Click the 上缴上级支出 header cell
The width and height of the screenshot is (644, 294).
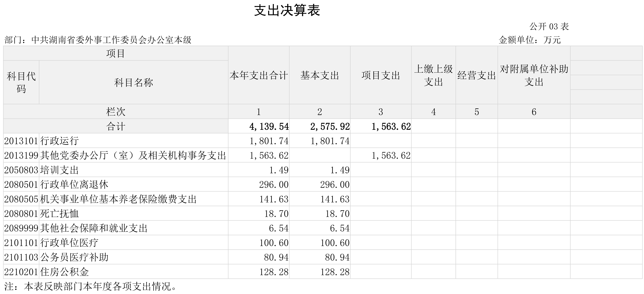tap(433, 75)
